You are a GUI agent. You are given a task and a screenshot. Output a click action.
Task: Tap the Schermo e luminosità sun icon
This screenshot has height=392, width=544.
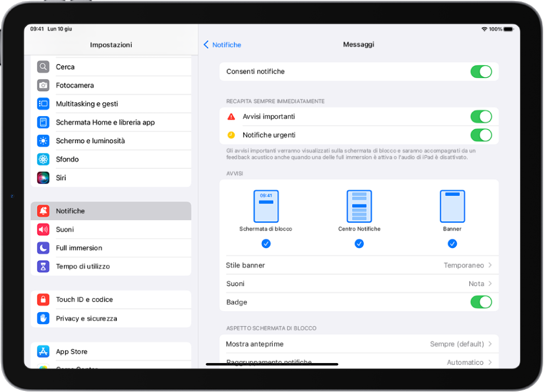point(43,140)
